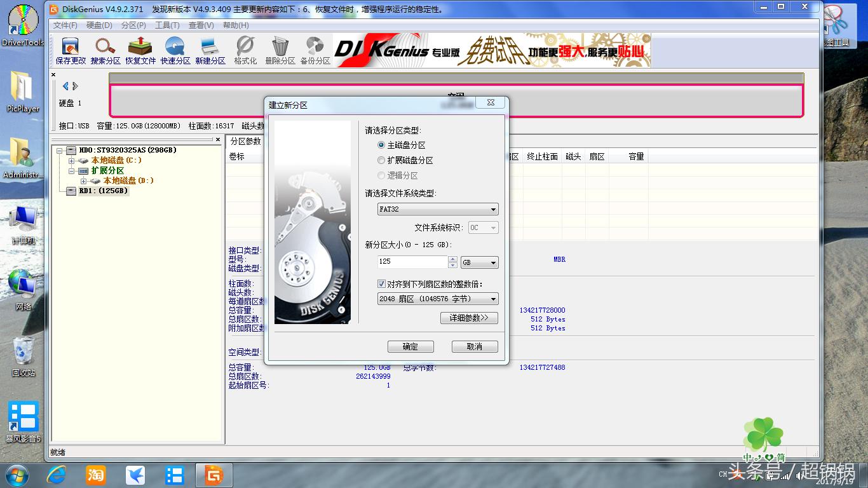Open 备份分区 partition backup

click(315, 50)
